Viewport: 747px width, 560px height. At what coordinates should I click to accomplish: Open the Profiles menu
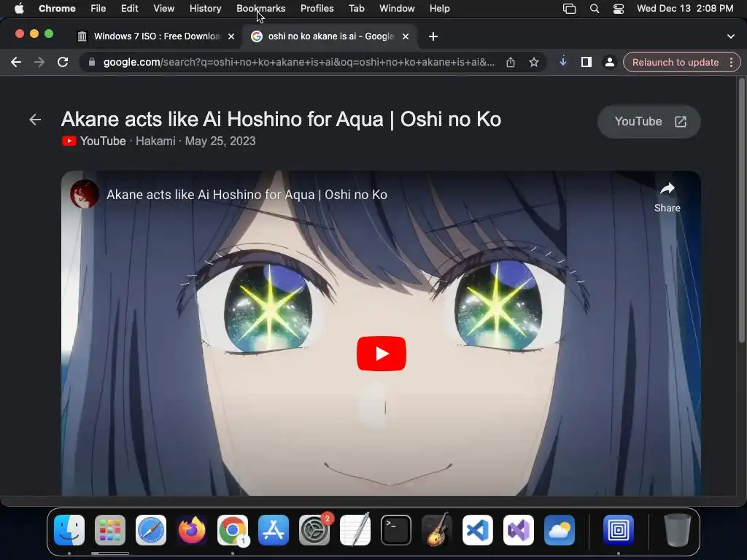[x=317, y=9]
